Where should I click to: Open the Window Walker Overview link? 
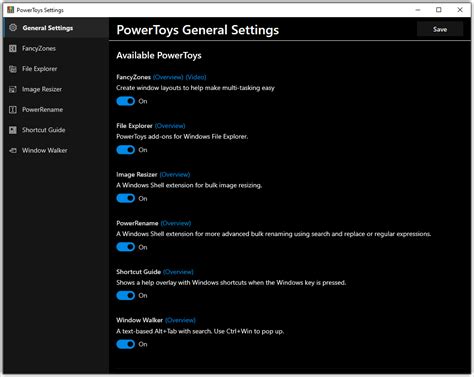click(180, 320)
